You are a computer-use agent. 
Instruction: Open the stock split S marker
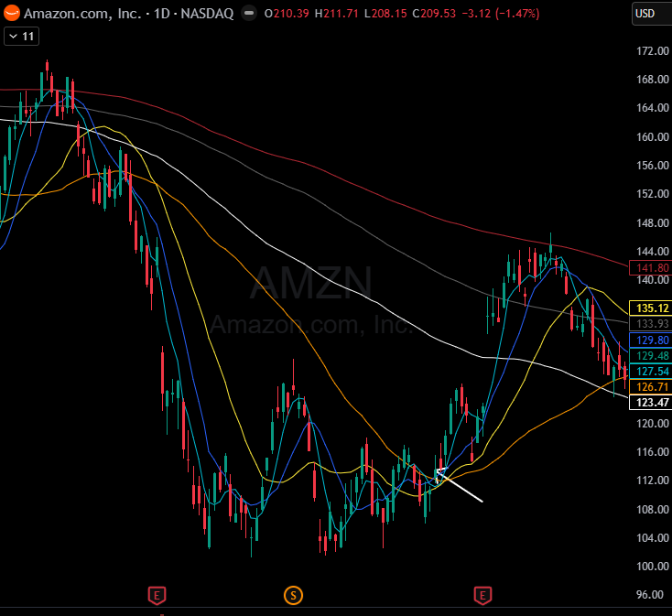293,596
